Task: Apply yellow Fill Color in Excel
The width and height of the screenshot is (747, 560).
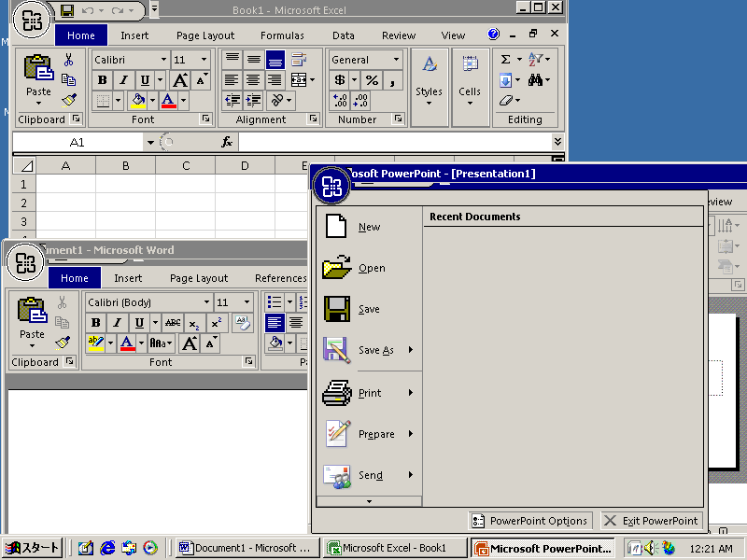Action: tap(138, 101)
